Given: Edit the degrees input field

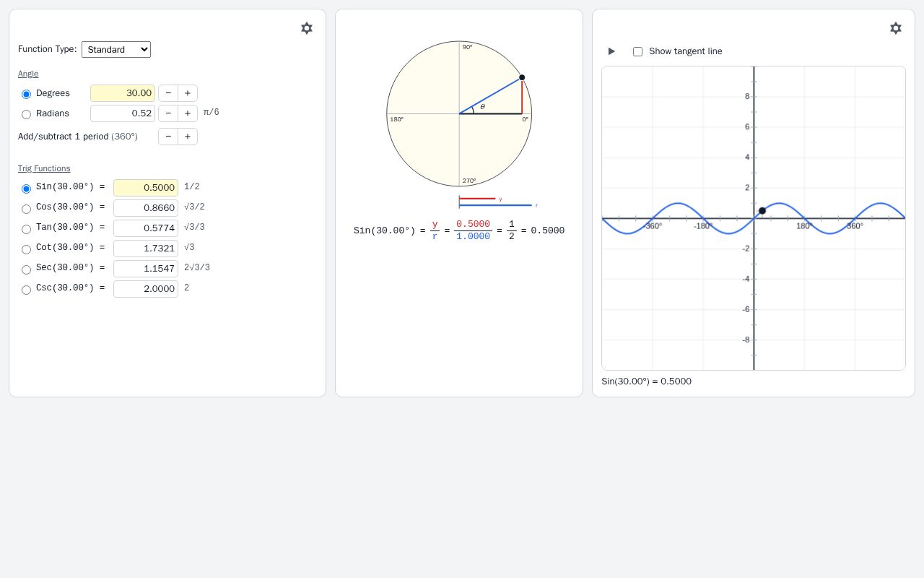Looking at the screenshot, I should coord(123,93).
